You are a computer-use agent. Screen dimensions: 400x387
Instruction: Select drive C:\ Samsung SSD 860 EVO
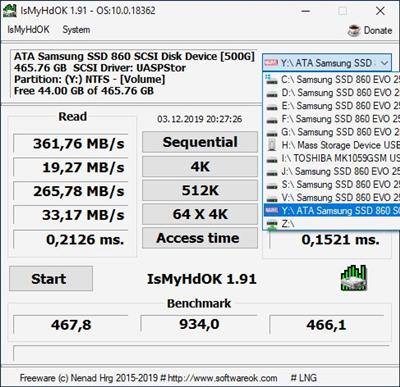pos(332,79)
